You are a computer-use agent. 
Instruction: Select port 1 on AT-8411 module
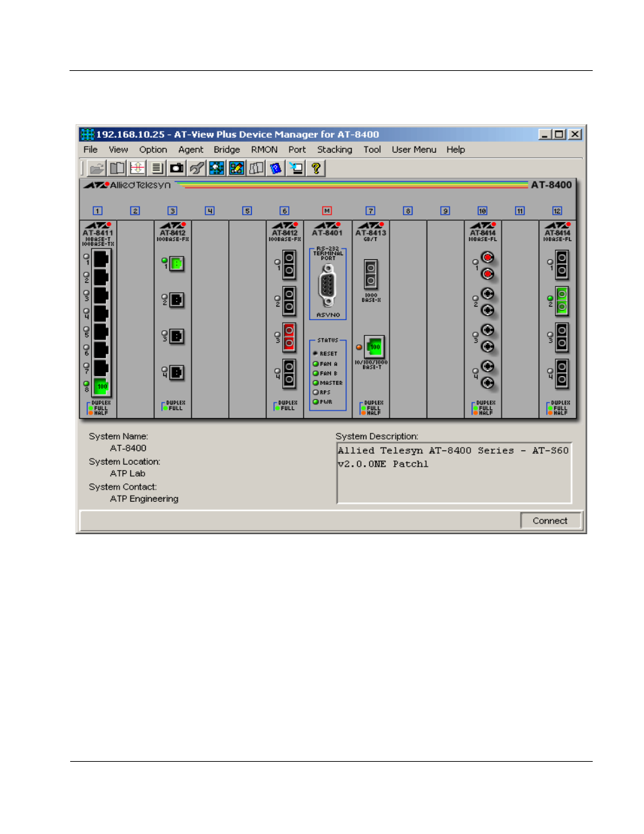tap(101, 259)
